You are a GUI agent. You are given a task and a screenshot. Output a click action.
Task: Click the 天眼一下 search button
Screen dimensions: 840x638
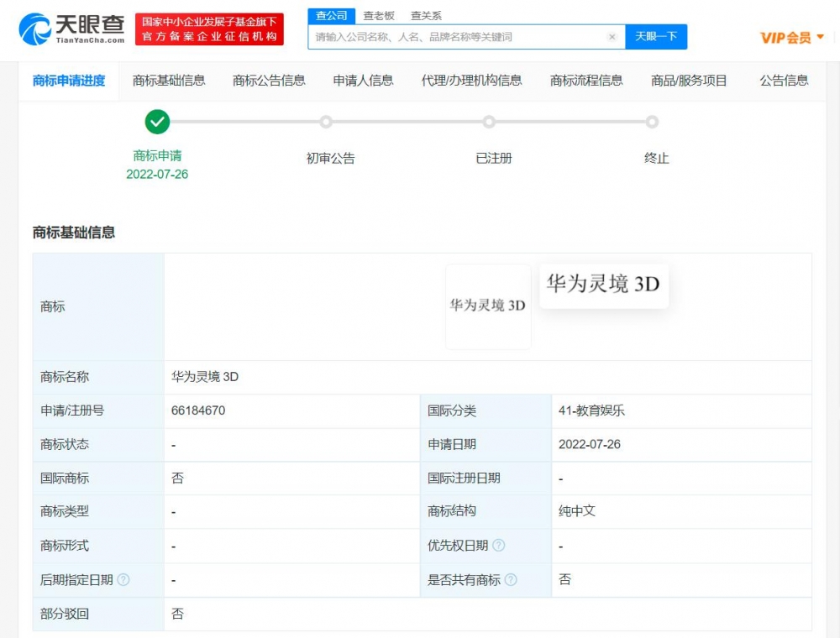click(656, 37)
